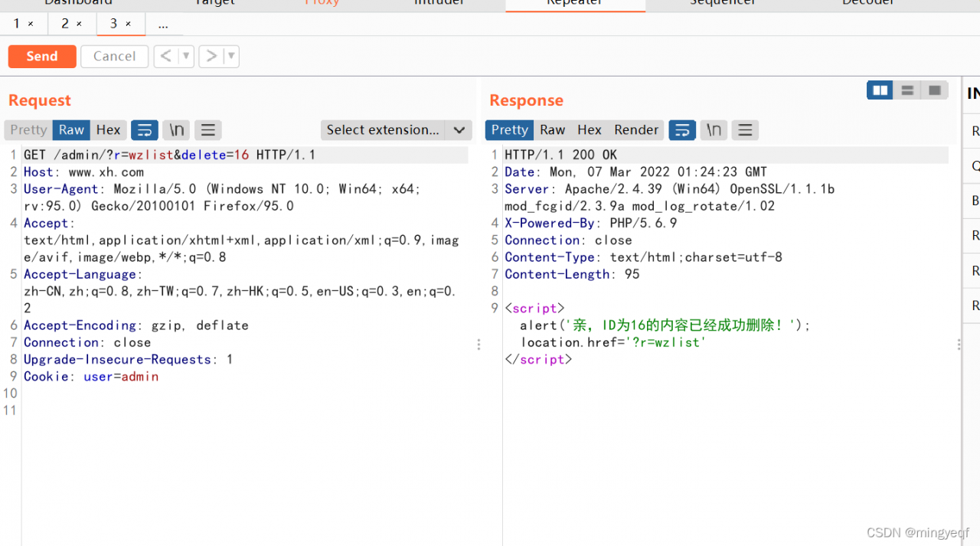Click the Host: www.xh.com header line
The height and width of the screenshot is (546, 980).
[83, 172]
